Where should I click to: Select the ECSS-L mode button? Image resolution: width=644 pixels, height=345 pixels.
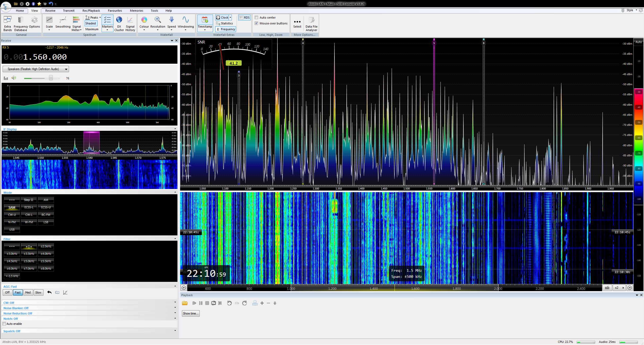pos(29,207)
